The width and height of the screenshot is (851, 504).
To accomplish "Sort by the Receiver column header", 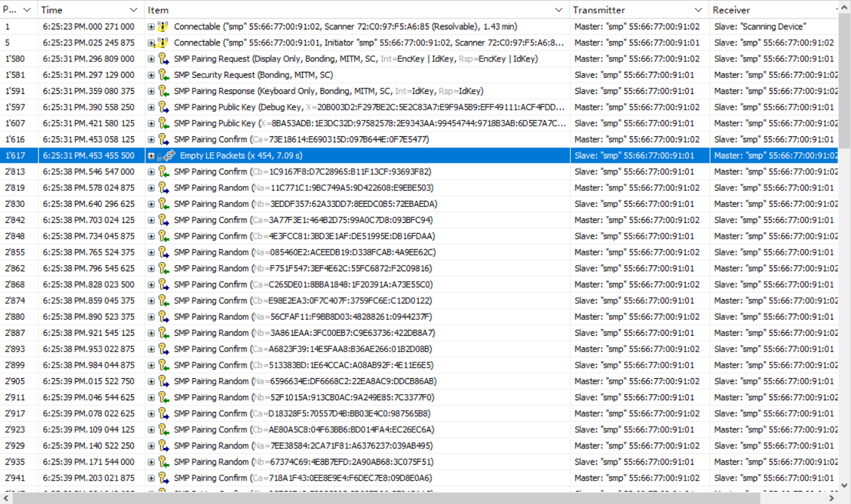I will 731,10.
